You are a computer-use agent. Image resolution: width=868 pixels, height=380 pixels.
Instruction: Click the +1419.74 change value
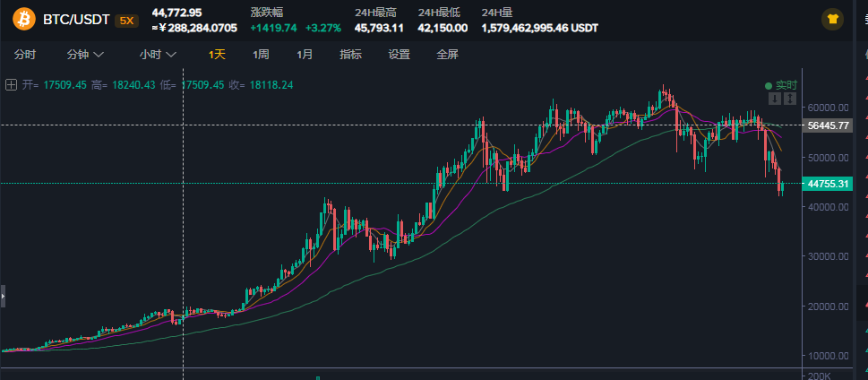coord(273,28)
